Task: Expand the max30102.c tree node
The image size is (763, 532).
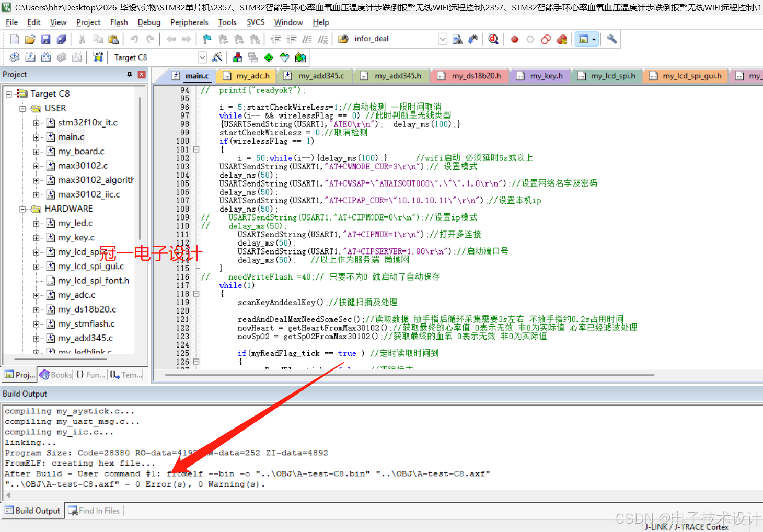Action: [x=36, y=166]
